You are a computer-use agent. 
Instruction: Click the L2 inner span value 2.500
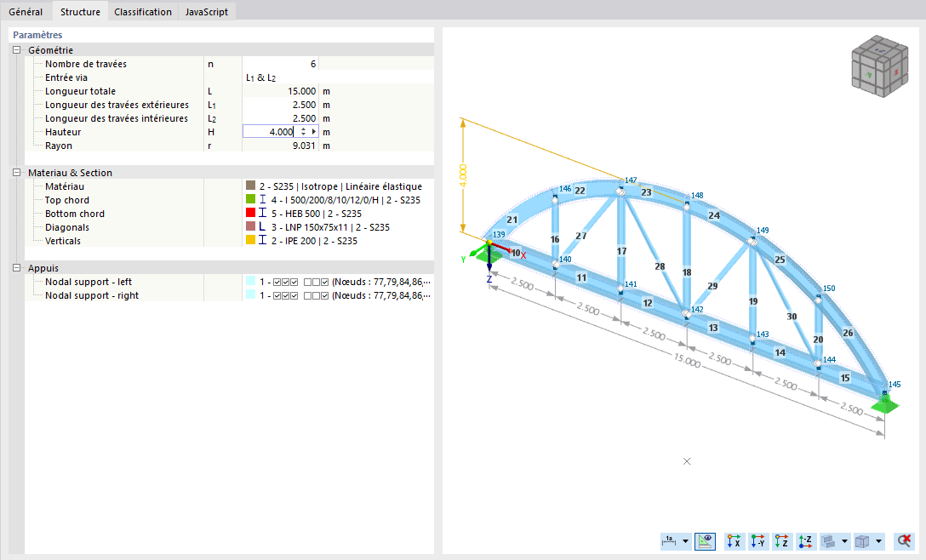coord(281,118)
